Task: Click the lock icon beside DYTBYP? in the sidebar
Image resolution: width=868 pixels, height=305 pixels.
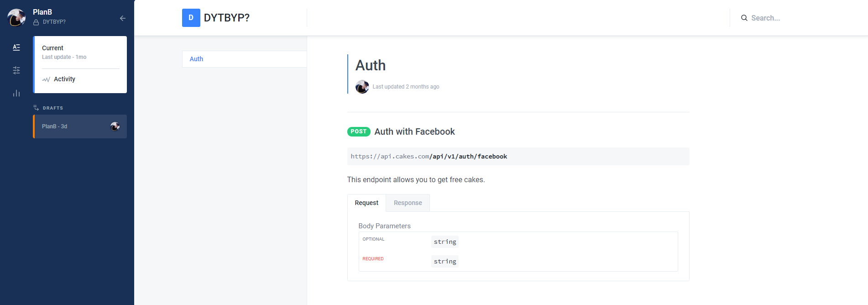Action: [36, 22]
